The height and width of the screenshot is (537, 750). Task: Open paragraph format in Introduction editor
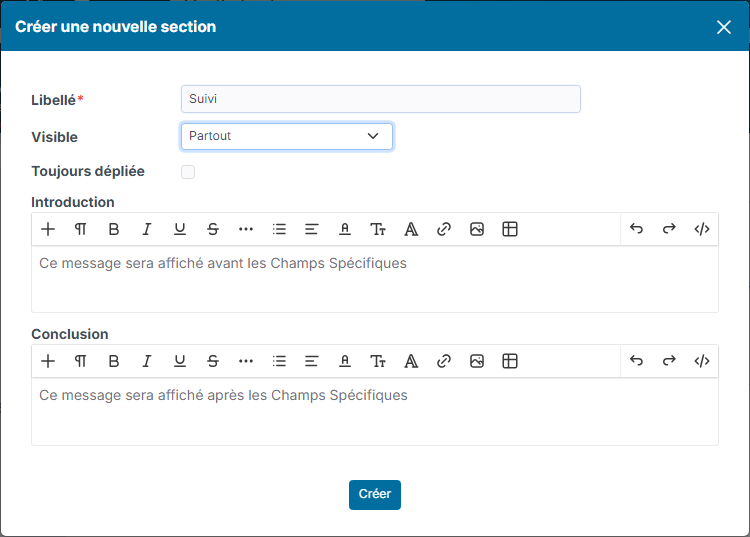point(80,229)
